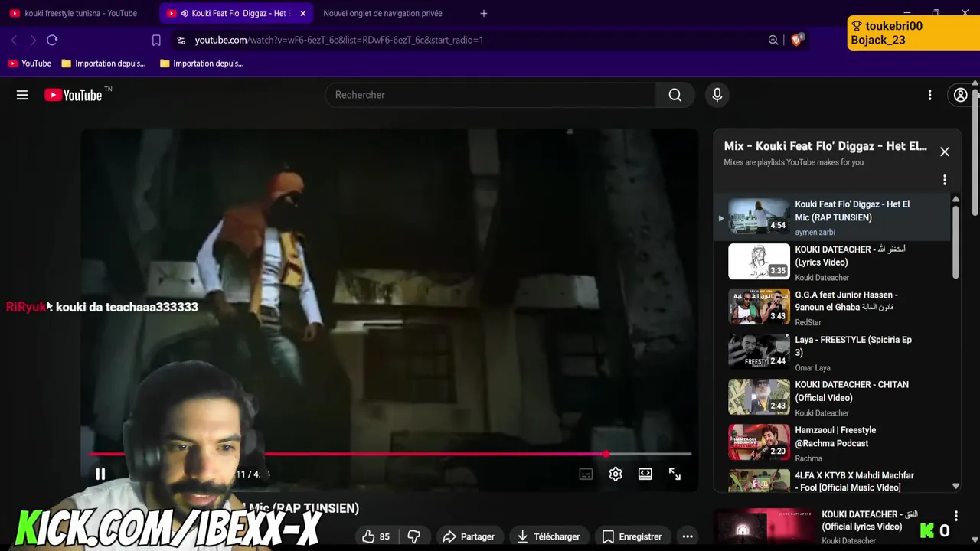
Task: Click channel name aymen zarbi
Action: [x=815, y=233]
